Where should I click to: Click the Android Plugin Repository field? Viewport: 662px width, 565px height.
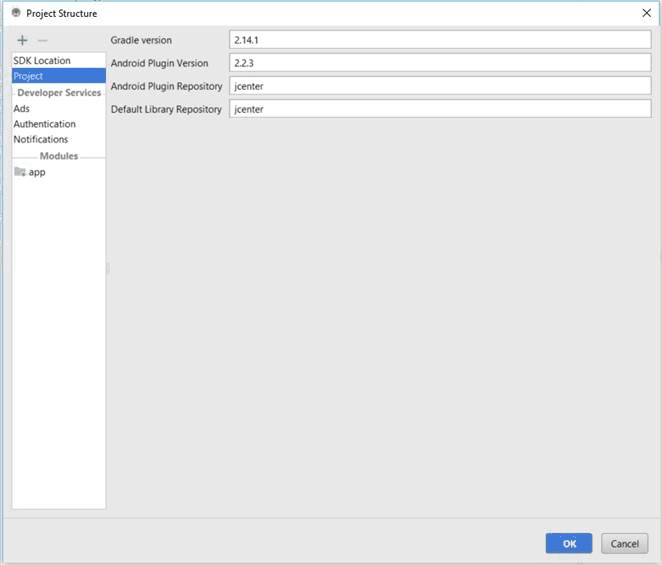[x=440, y=86]
